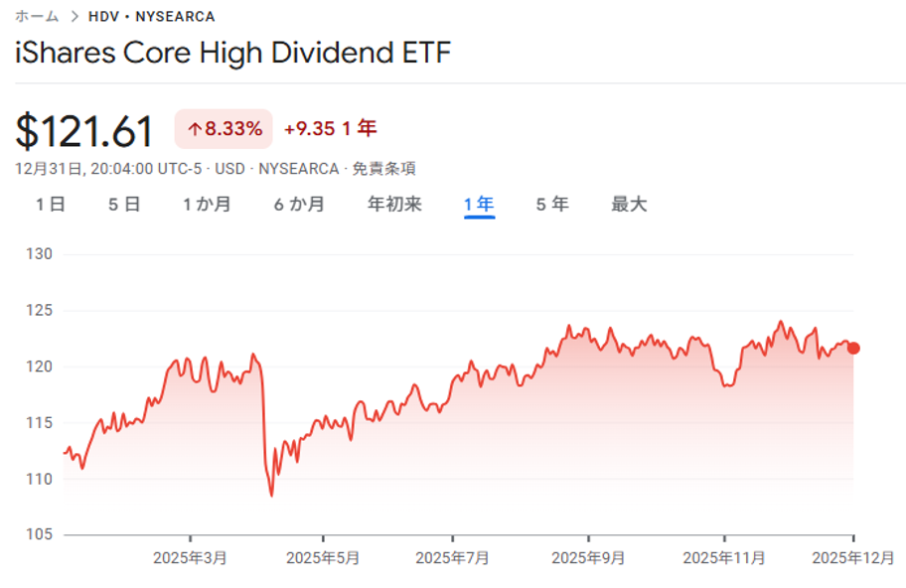Switch to the 1日 range tab
The image size is (906, 588).
(x=51, y=205)
